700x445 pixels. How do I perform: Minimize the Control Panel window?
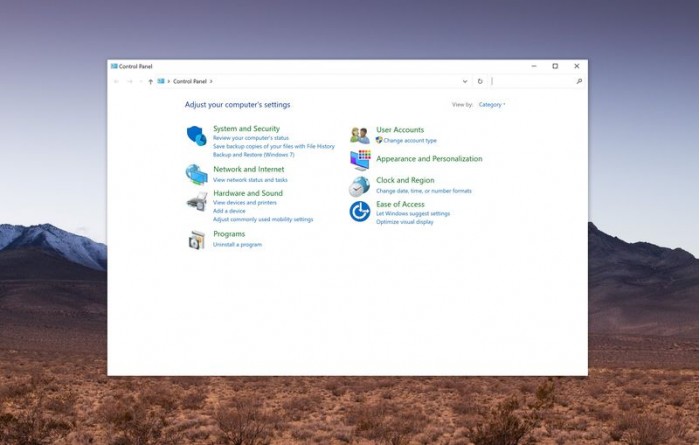click(534, 66)
